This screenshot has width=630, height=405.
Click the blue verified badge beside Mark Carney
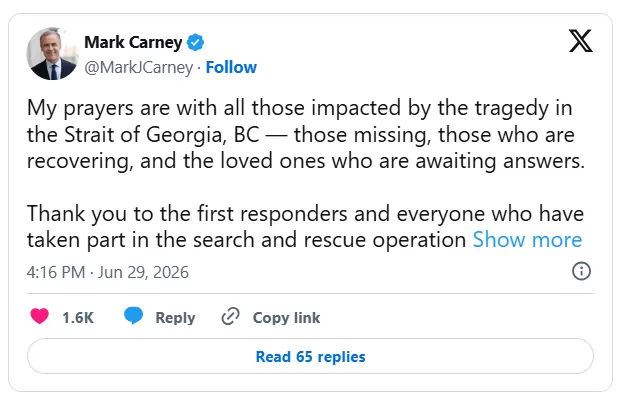point(196,42)
